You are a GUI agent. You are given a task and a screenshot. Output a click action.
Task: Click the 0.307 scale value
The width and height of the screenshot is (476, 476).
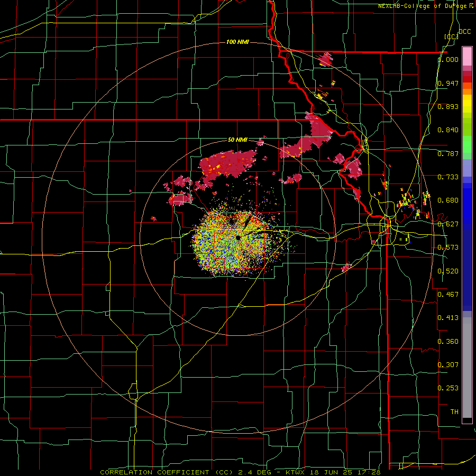(448, 365)
